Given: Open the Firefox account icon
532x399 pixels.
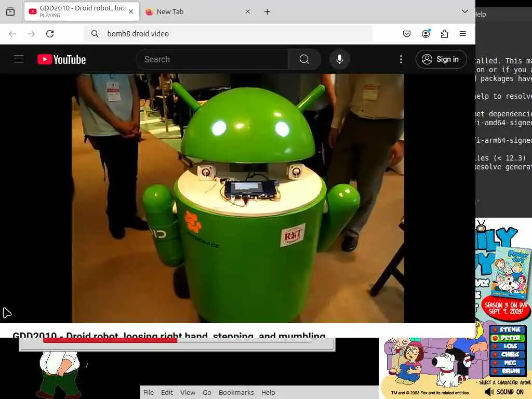Looking at the screenshot, I should tap(426, 34).
